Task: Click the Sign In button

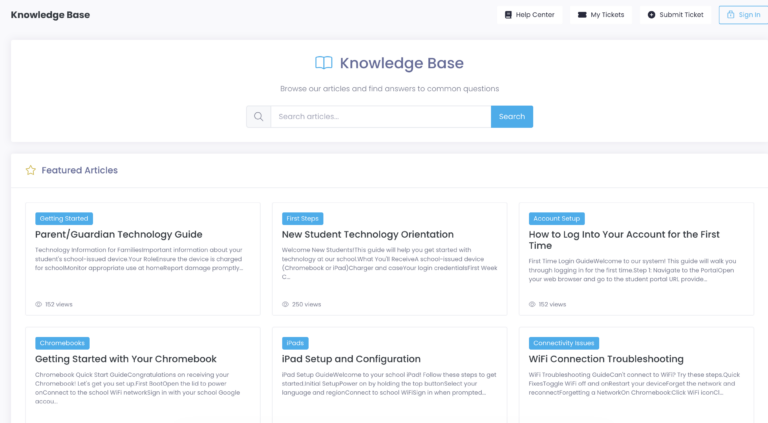Action: (744, 15)
